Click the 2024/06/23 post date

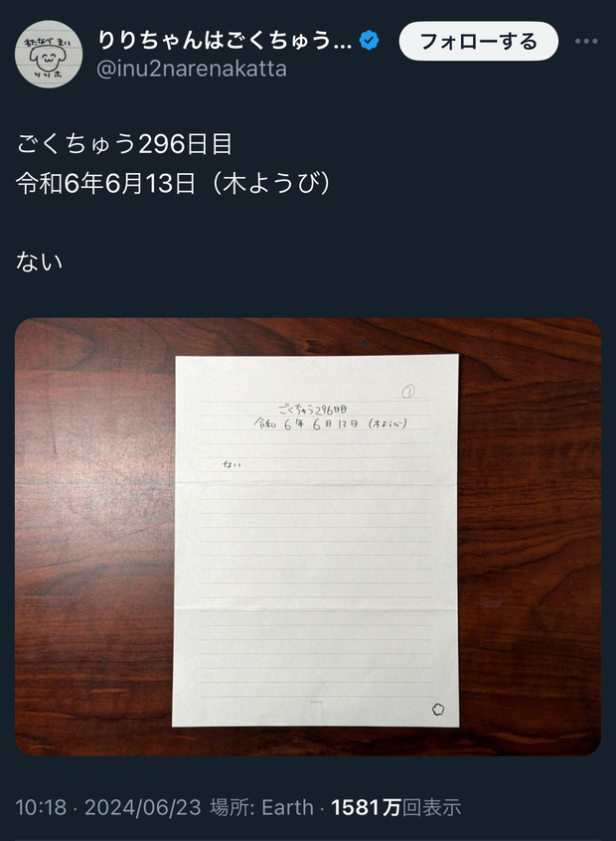tap(143, 807)
